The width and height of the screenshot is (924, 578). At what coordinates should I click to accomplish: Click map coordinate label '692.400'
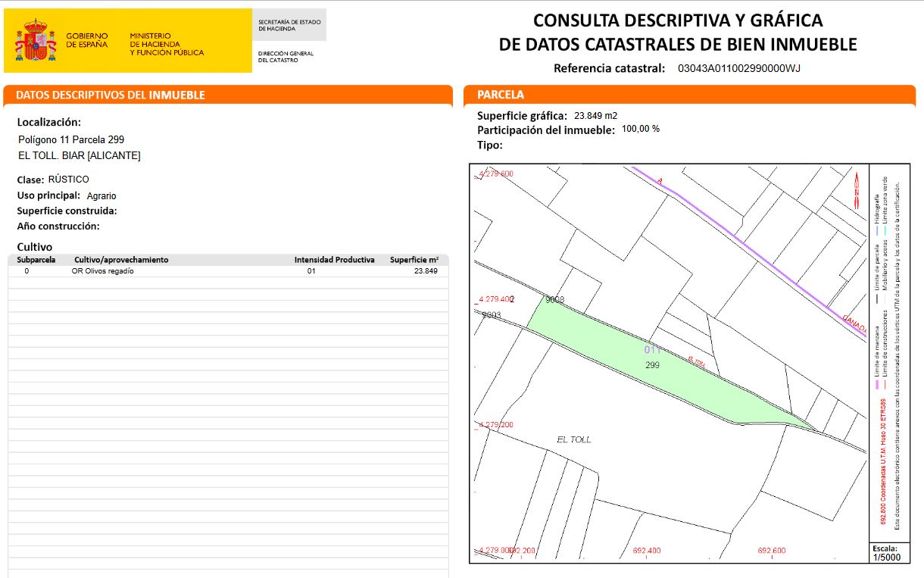point(646,551)
